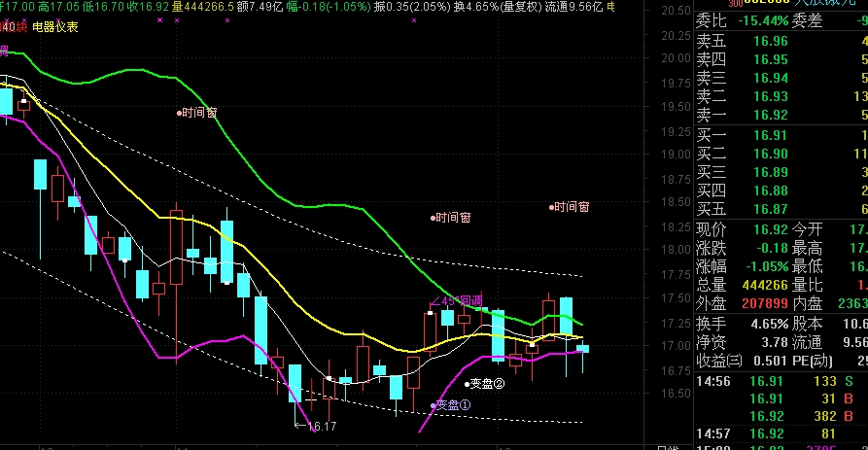Click the 现价 16.92 value
The image size is (868, 450).
coord(771,229)
